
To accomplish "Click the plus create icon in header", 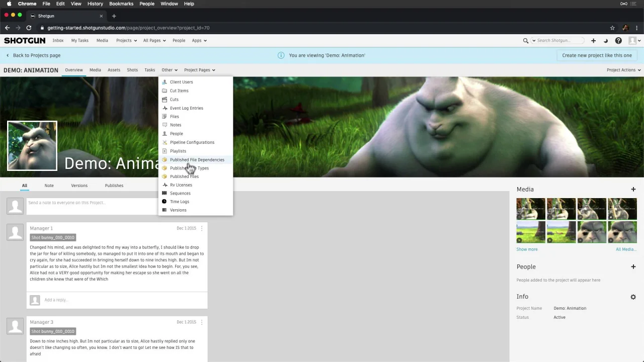I will pyautogui.click(x=593, y=41).
